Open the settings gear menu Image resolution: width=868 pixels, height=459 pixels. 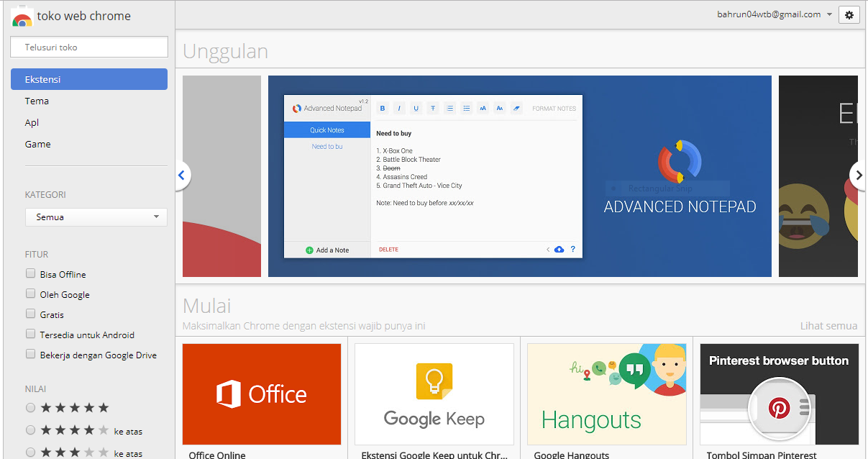pyautogui.click(x=849, y=14)
